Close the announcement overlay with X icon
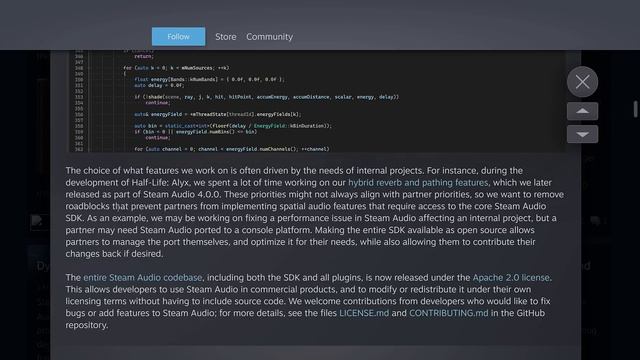The height and width of the screenshot is (360, 640). (582, 82)
